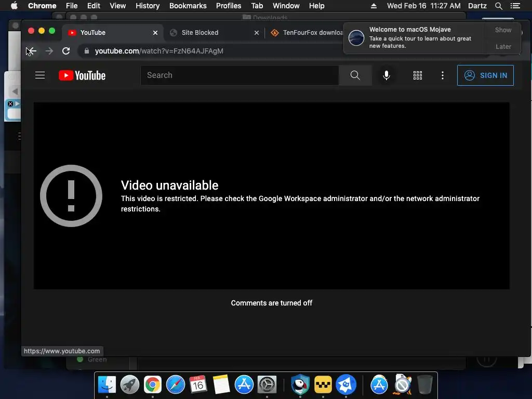The image size is (532, 399).
Task: Open the first App Store icon in Dock
Action: click(x=244, y=385)
